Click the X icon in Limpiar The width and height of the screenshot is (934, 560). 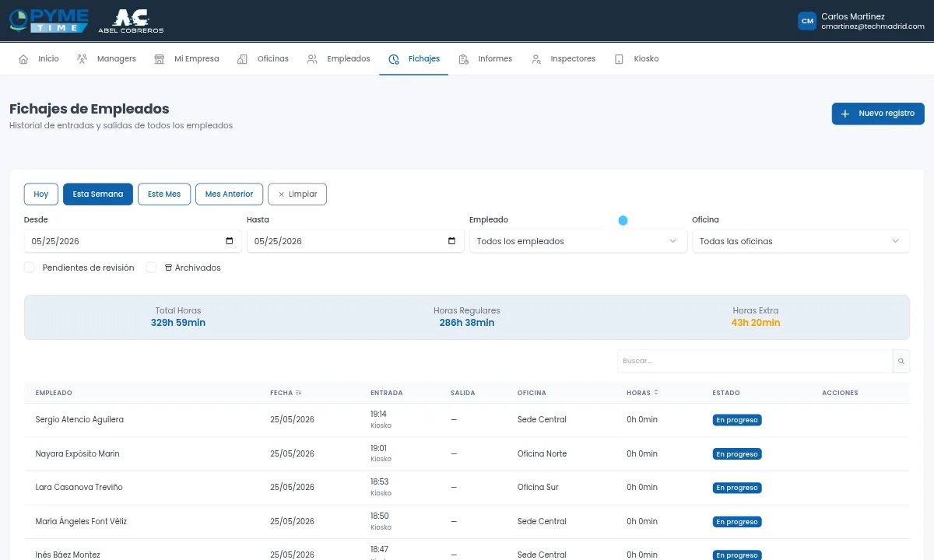click(281, 194)
